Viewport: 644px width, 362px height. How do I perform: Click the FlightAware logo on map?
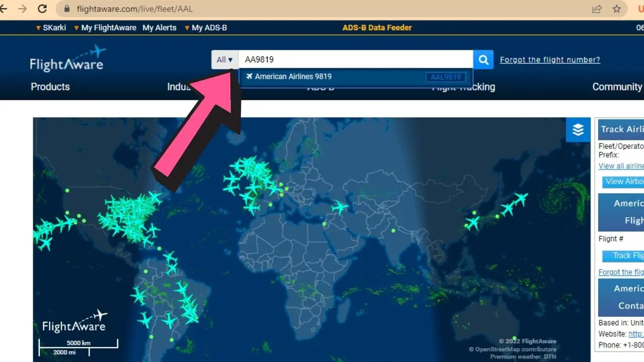[74, 322]
